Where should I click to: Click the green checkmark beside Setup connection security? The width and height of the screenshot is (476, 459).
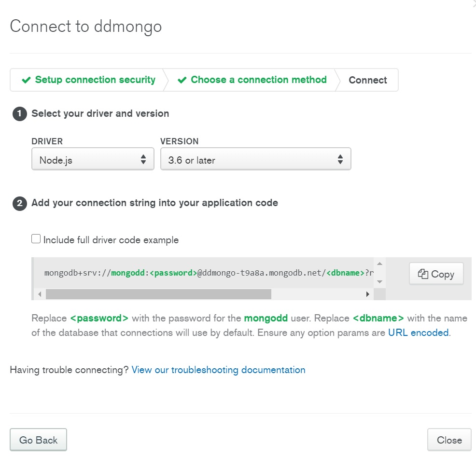[x=27, y=80]
